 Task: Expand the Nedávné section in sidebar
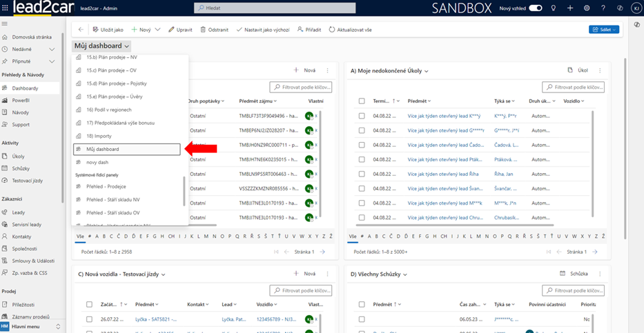pos(52,49)
